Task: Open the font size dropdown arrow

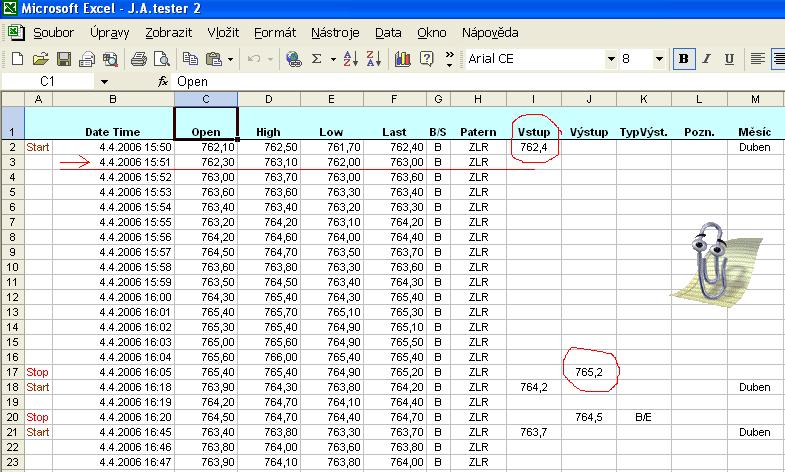Action: [662, 59]
